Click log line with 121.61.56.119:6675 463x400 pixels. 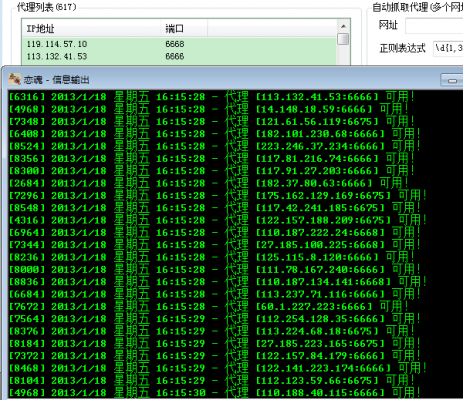[212, 122]
